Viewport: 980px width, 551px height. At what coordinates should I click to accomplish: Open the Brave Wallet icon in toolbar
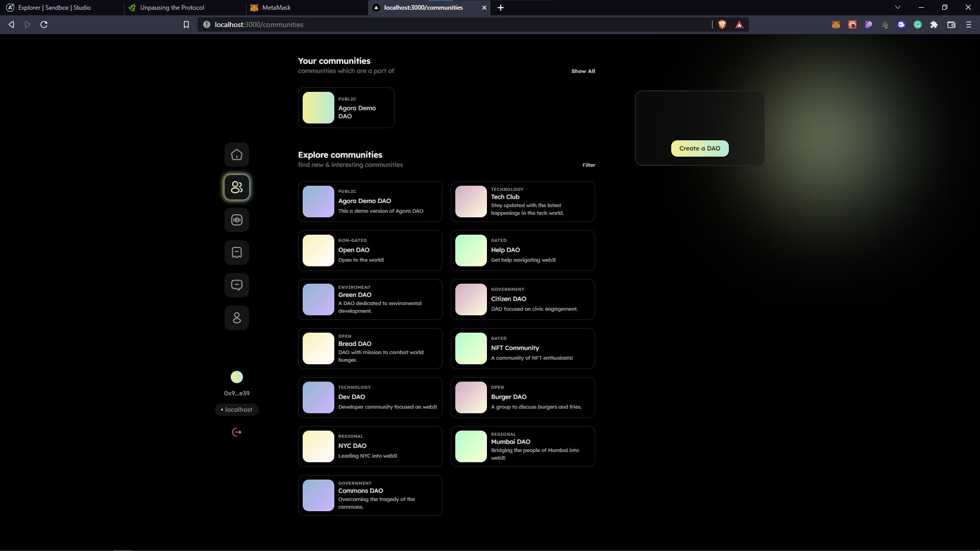[x=951, y=24]
